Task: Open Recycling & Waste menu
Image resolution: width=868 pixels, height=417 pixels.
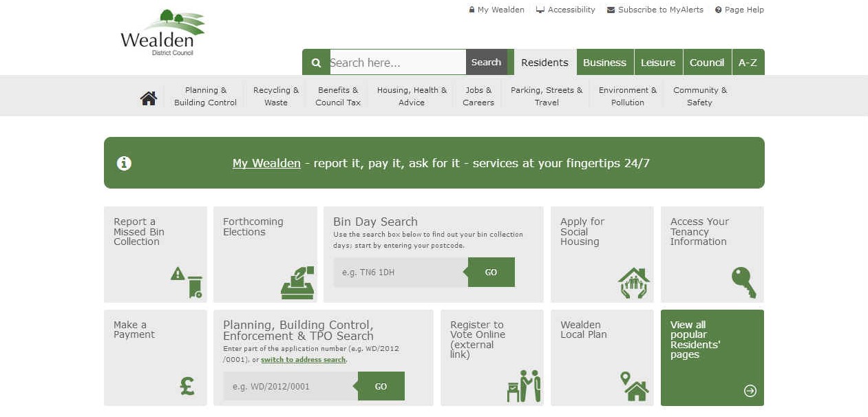Action: 276,96
